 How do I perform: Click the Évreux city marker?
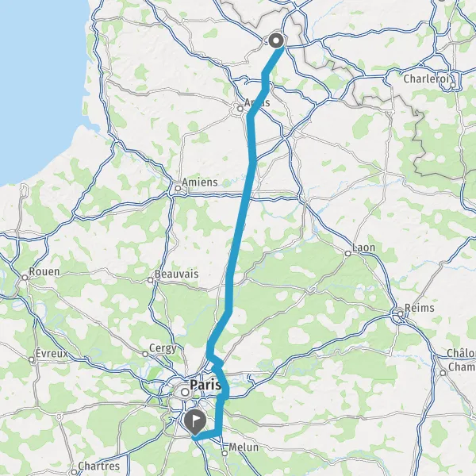point(32,359)
